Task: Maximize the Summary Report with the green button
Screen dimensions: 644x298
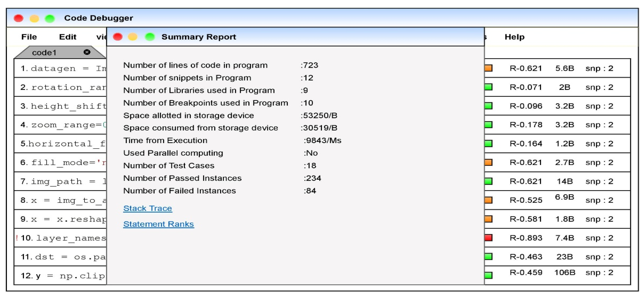Action: coord(150,37)
